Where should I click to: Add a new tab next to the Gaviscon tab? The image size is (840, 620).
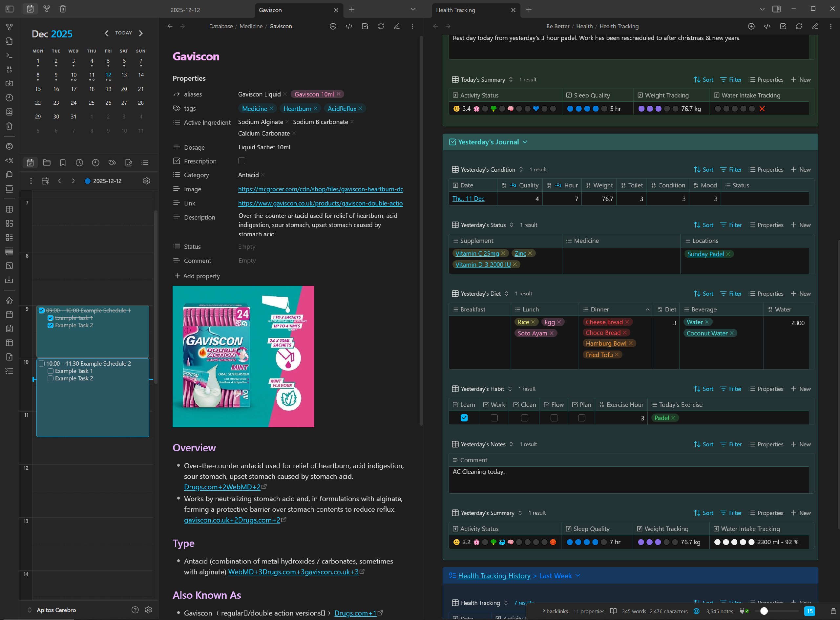[x=351, y=10]
